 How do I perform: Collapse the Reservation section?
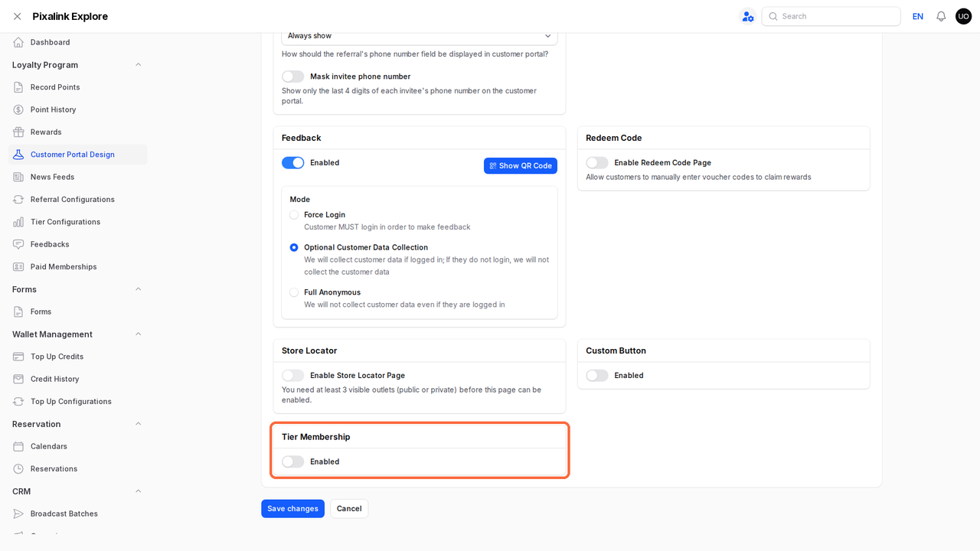(x=139, y=424)
